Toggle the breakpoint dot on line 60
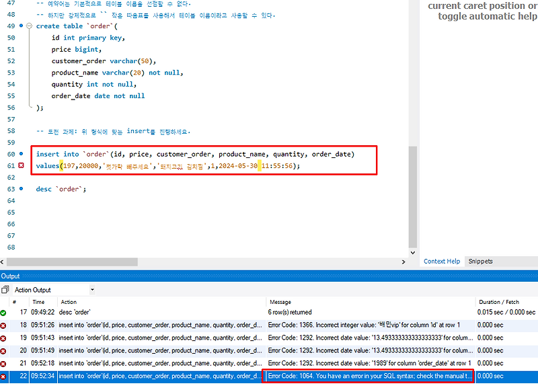538x392 pixels. click(x=20, y=154)
